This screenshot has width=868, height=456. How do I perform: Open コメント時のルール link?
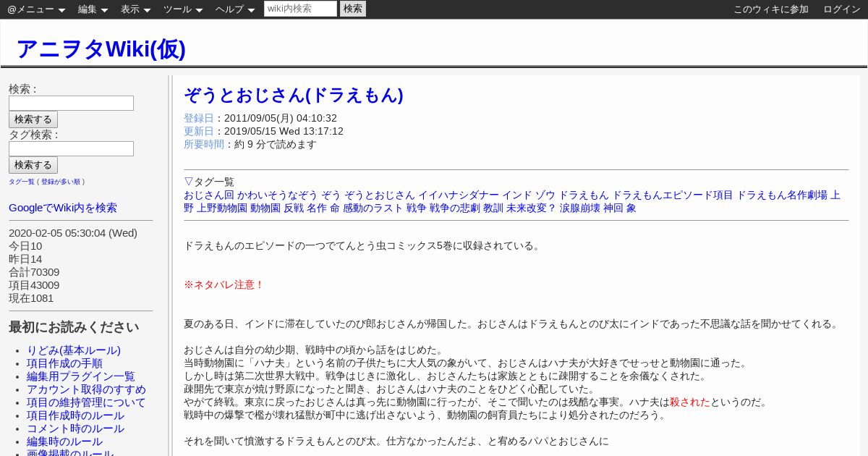click(x=75, y=428)
